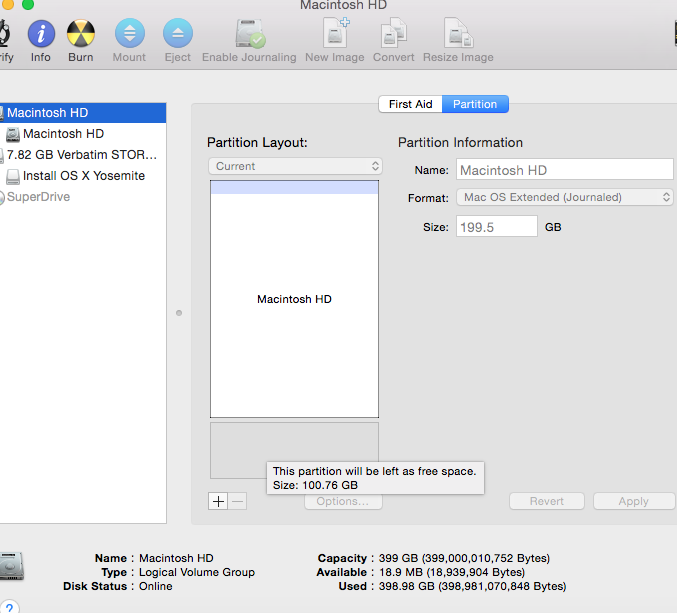This screenshot has height=613, width=677.
Task: Select the gray free space partition block
Action: tap(294, 450)
